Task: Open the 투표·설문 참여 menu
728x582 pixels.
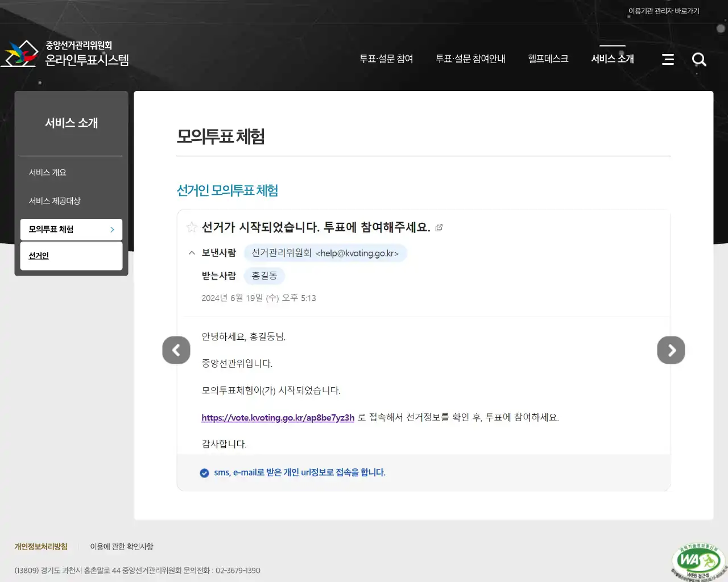Action: (x=386, y=59)
